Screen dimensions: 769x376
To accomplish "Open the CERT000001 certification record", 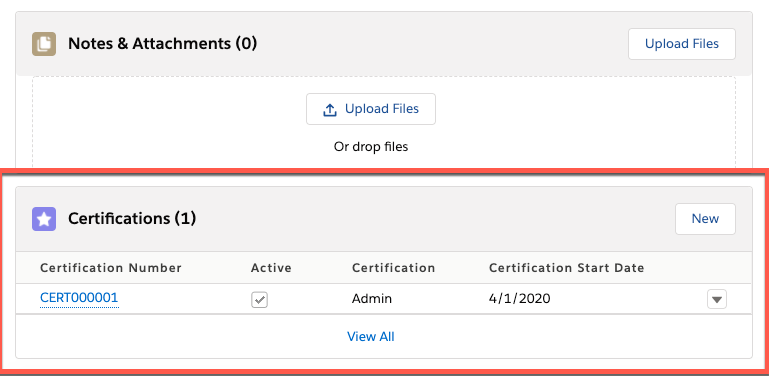I will tap(79, 298).
